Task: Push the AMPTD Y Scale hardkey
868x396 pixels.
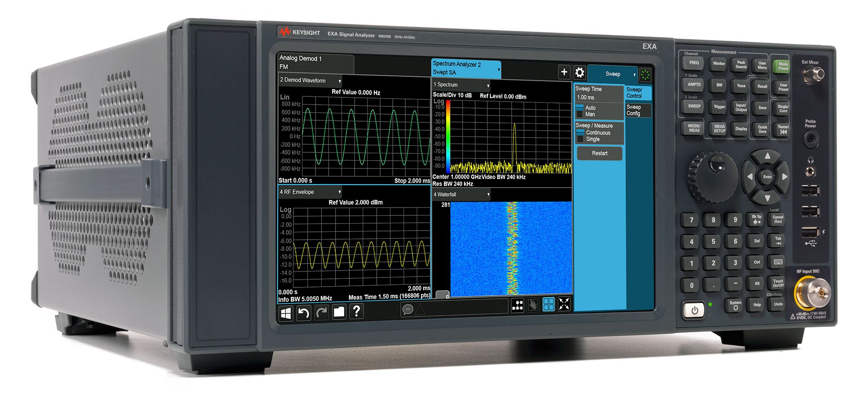Action: [694, 85]
